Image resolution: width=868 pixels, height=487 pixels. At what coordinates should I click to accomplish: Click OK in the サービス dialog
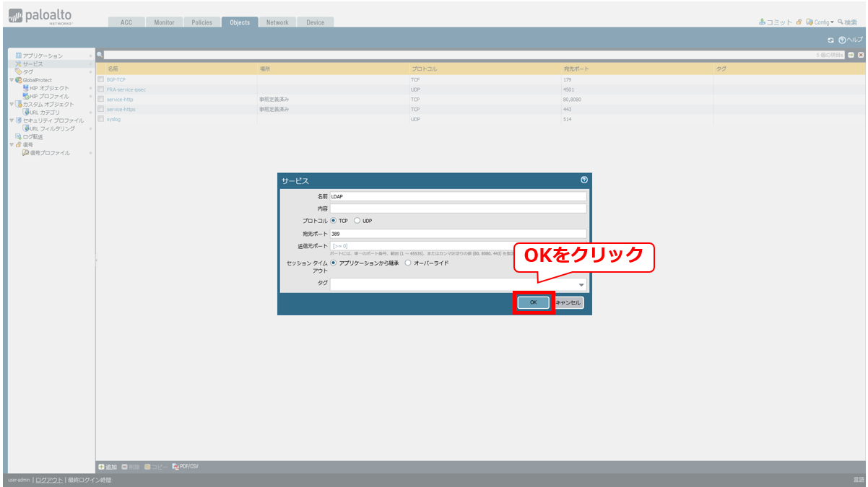[x=534, y=302]
